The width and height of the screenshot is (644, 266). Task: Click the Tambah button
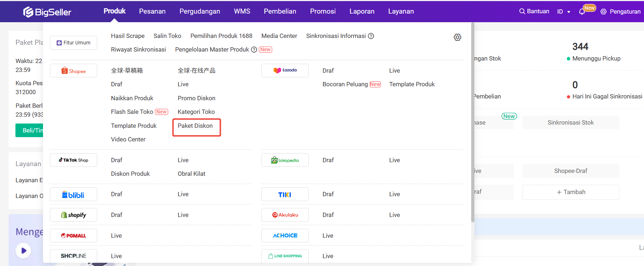click(x=570, y=192)
